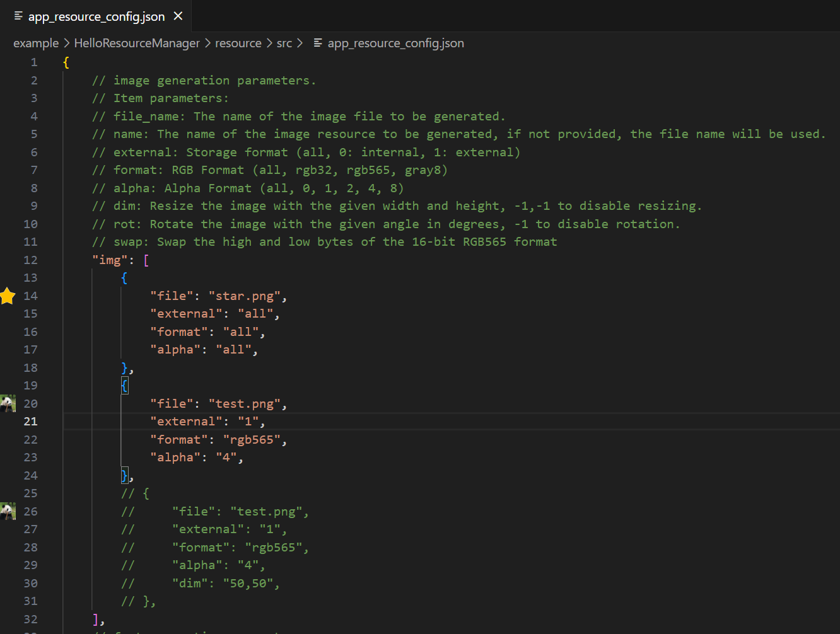Click the 'alpha: Alpha Format' comment line

[x=248, y=188]
